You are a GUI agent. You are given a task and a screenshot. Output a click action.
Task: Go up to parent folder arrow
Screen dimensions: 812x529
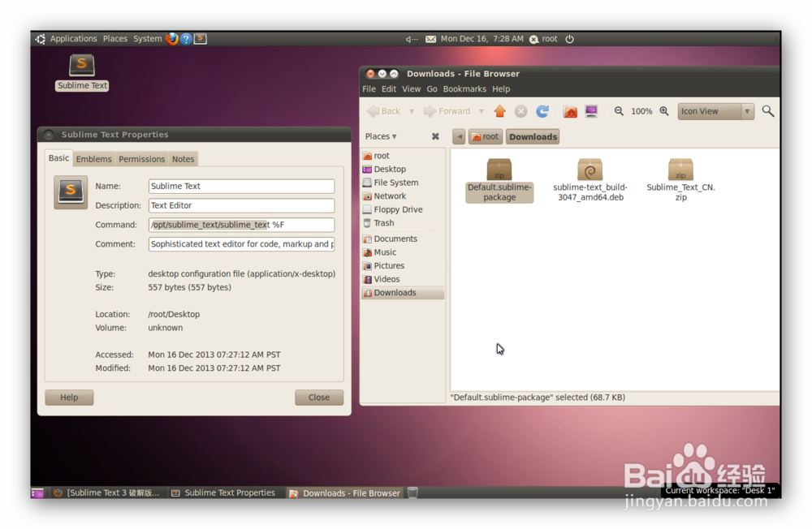click(499, 111)
